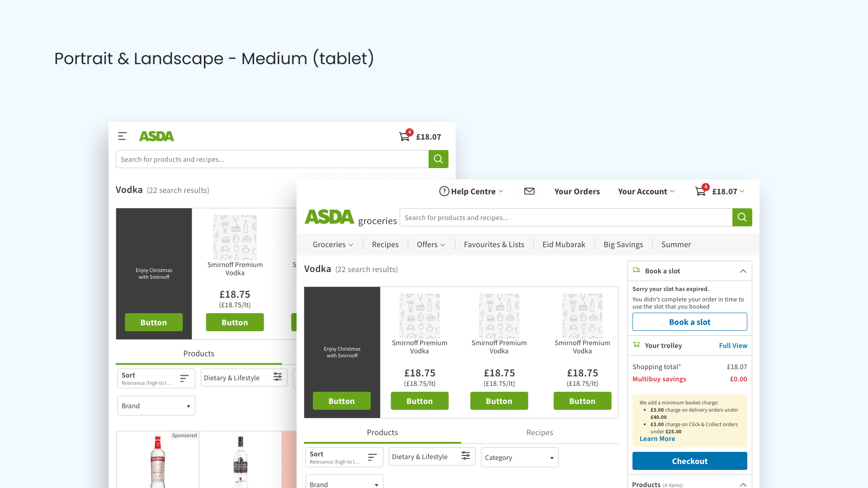Click portrait search products field
The image size is (868, 488).
pyautogui.click(x=272, y=159)
